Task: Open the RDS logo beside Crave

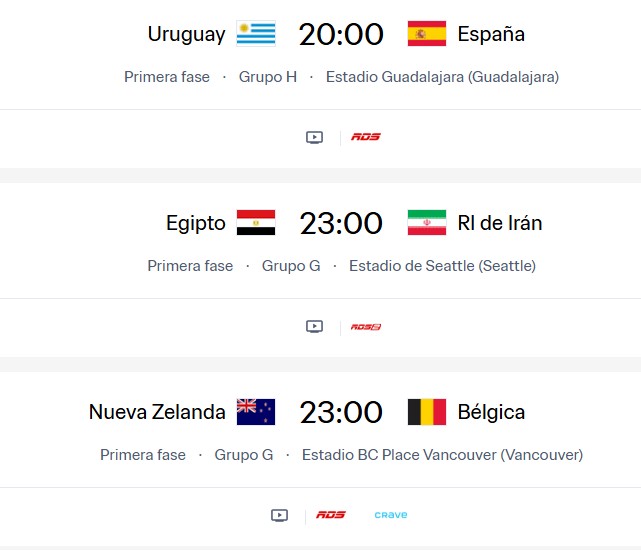Action: click(x=331, y=515)
